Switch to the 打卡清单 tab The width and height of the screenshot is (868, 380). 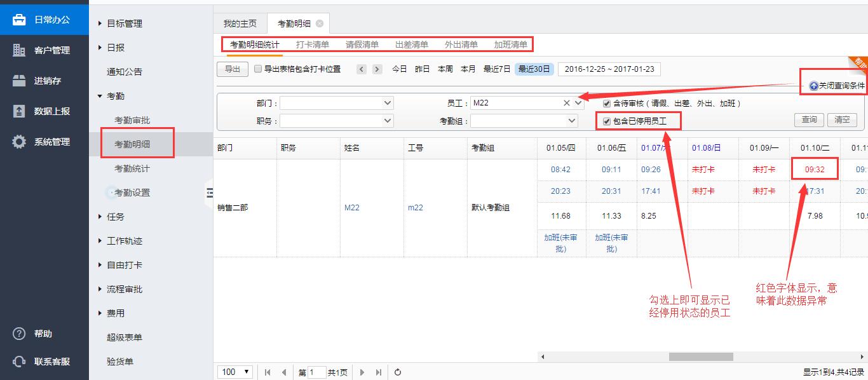(313, 44)
